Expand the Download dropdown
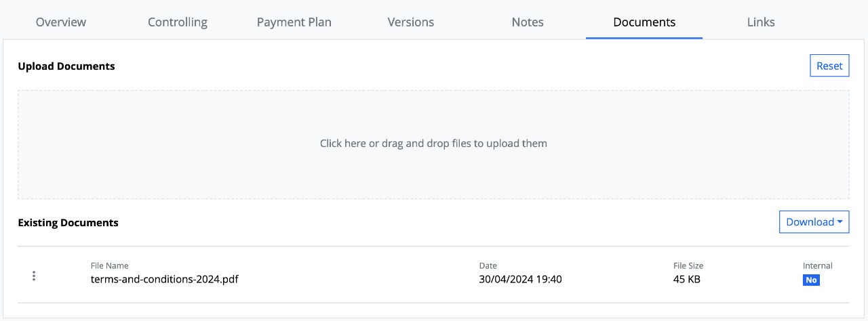This screenshot has height=321, width=868. point(814,222)
